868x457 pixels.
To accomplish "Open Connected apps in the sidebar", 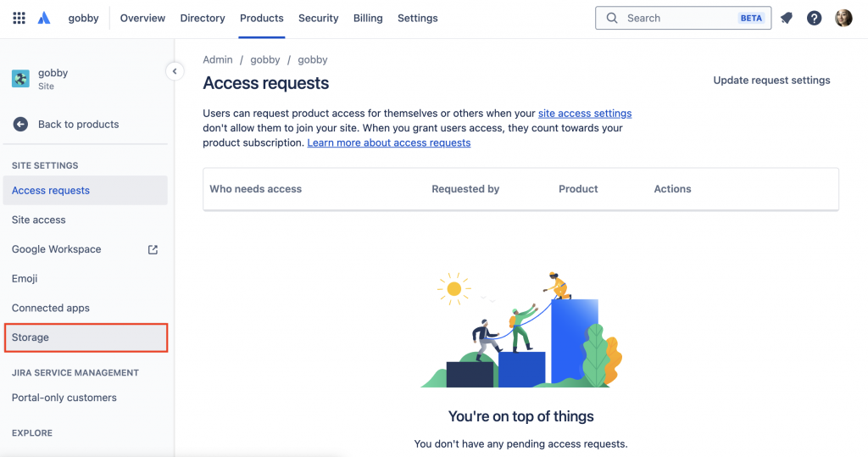I will (x=51, y=308).
